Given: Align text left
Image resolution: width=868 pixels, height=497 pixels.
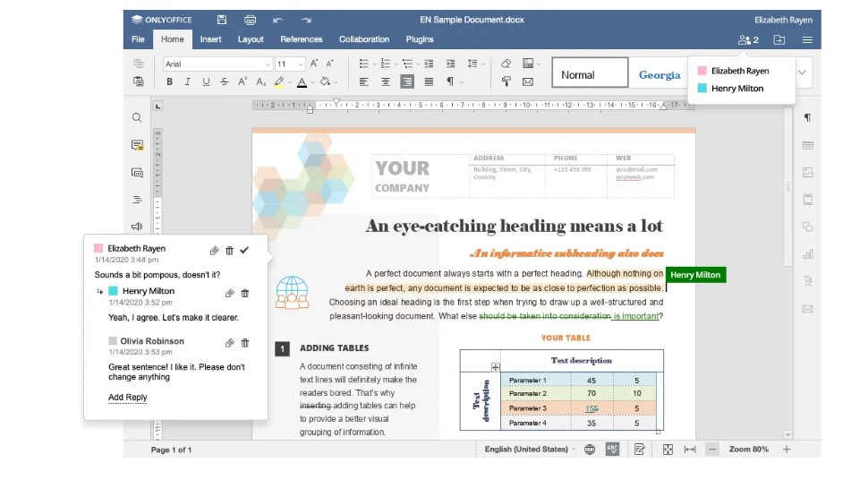Looking at the screenshot, I should [363, 82].
